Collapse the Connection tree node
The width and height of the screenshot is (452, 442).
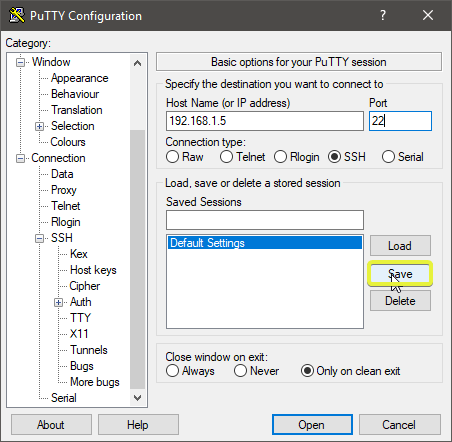coord(21,158)
